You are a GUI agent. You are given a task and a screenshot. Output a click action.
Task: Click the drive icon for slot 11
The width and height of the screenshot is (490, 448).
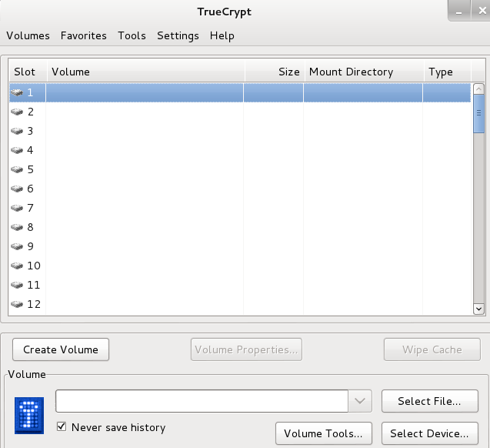pyautogui.click(x=17, y=285)
